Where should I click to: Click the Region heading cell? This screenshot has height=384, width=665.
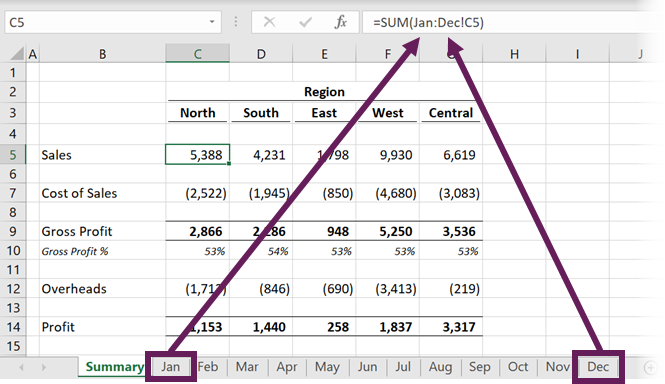click(x=324, y=92)
